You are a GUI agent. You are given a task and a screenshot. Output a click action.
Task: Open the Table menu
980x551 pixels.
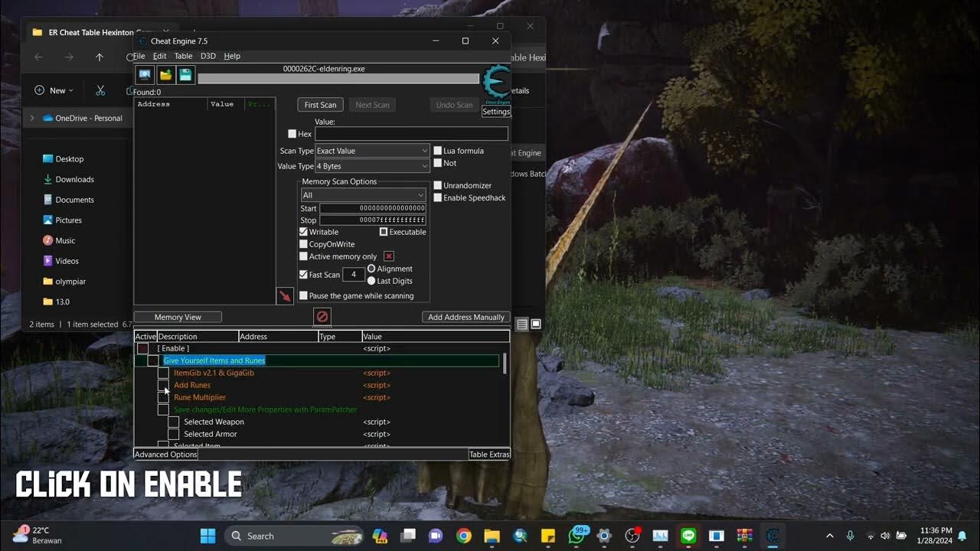(x=183, y=56)
